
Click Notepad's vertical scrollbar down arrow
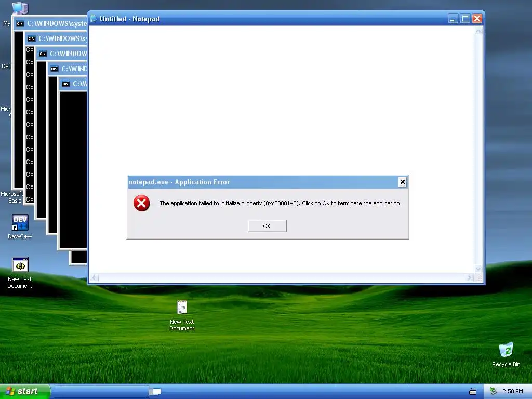(478, 269)
